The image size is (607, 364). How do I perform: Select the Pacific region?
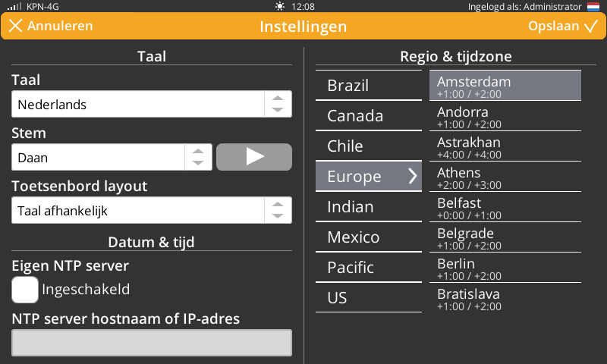click(368, 267)
